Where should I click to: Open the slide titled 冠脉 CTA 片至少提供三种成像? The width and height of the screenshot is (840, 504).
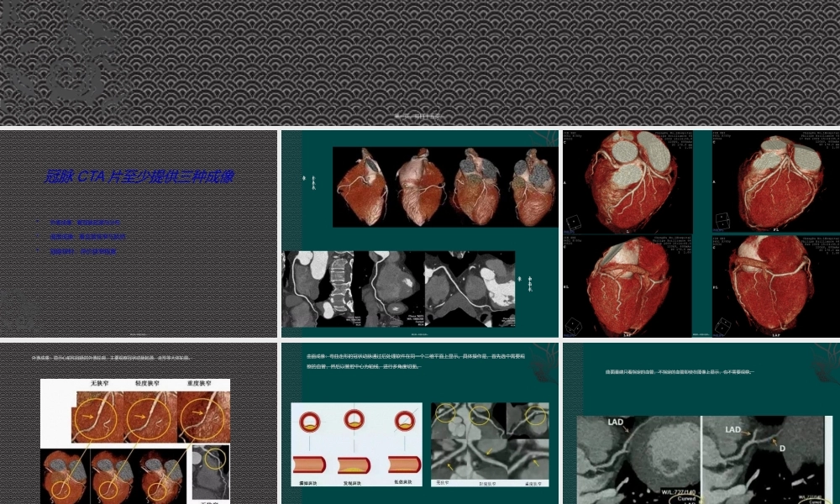[139, 233]
